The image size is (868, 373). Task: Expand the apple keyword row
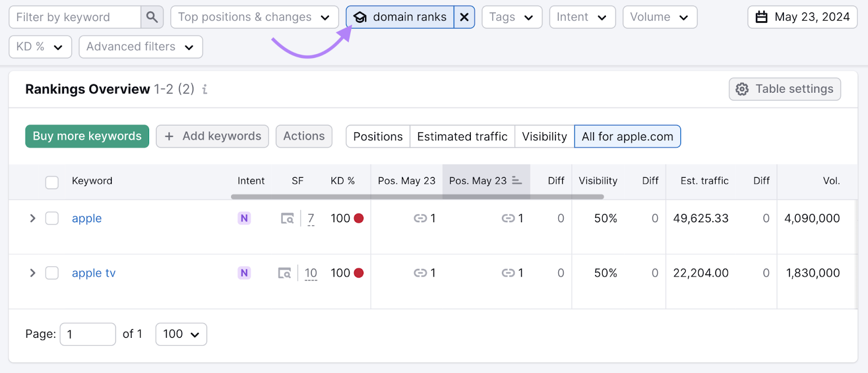33,218
